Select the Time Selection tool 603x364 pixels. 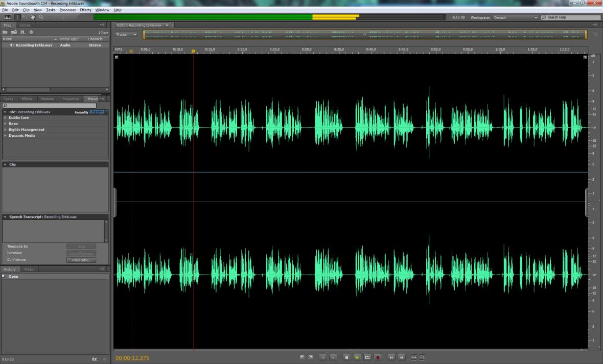pyautogui.click(x=17, y=17)
